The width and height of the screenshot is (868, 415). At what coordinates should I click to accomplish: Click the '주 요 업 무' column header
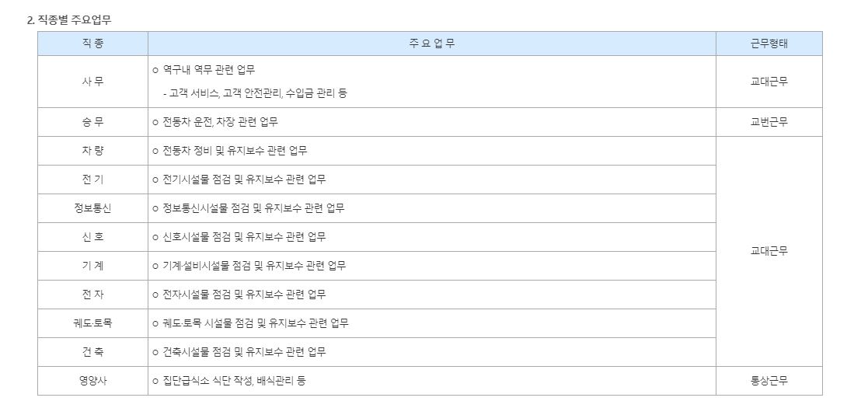[431, 44]
